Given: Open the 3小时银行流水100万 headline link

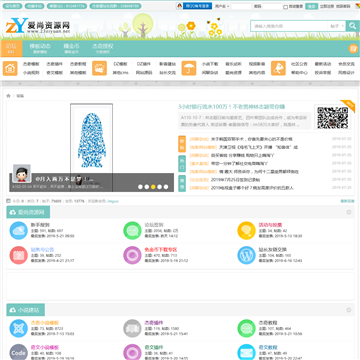Looking at the screenshot, I should (231, 107).
